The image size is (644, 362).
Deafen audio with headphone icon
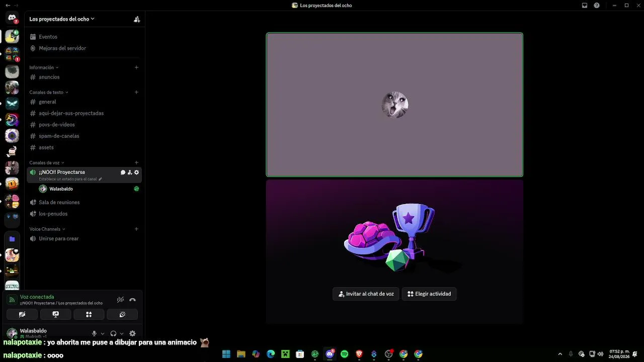point(113,333)
